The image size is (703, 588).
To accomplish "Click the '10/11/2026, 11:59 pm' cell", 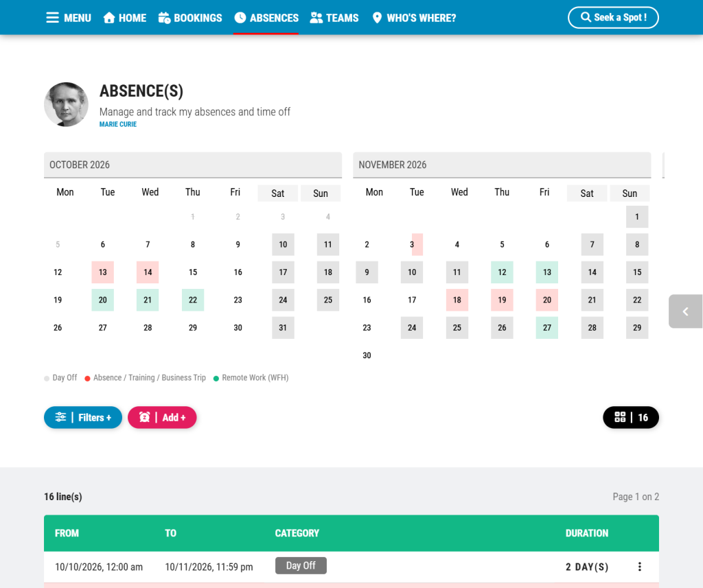I will pyautogui.click(x=209, y=567).
